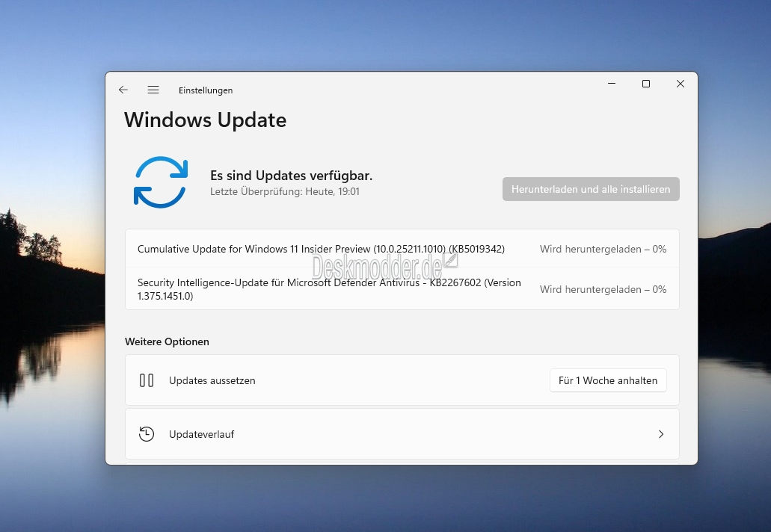
Task: Click the blue update sync icon
Action: (x=161, y=182)
